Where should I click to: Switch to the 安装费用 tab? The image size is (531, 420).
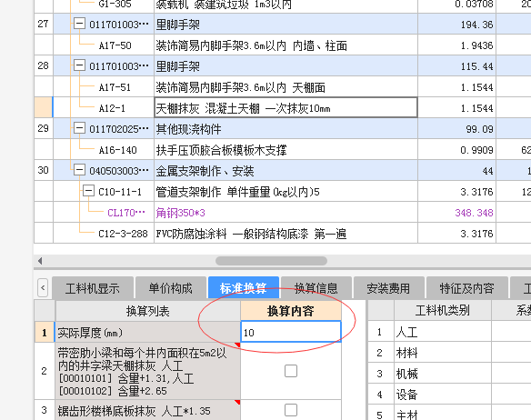tap(388, 288)
